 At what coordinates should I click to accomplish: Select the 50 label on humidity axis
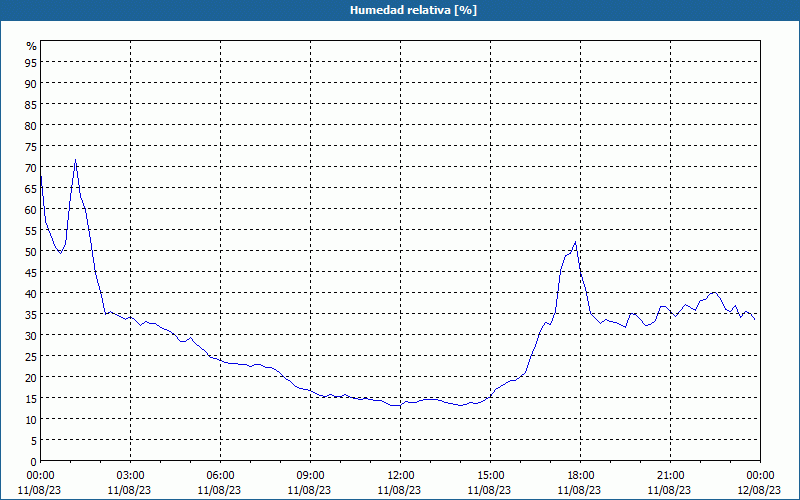(31, 252)
